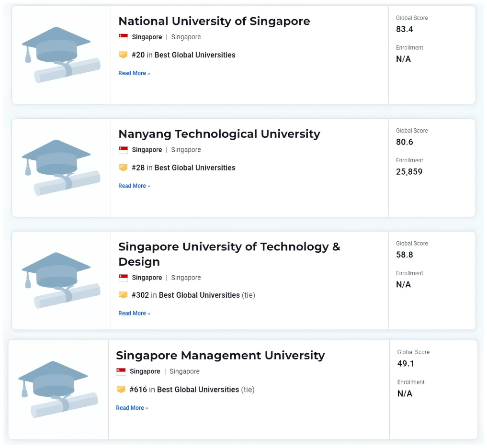This screenshot has height=448, width=487.
Task: Click Best Global Universities link beside #302
Action: [x=199, y=295]
